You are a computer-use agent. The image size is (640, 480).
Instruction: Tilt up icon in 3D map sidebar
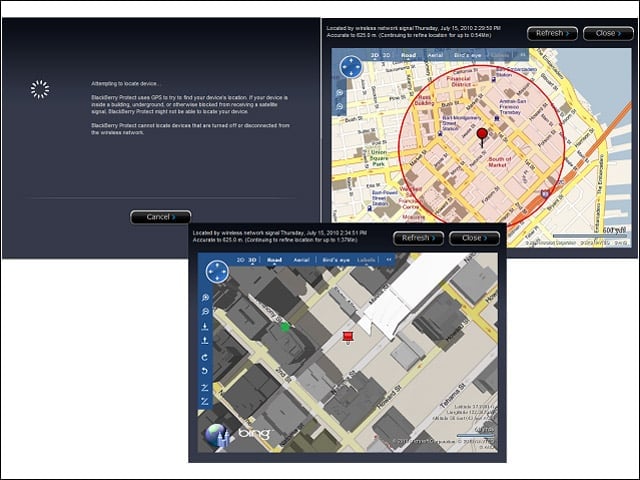pyautogui.click(x=205, y=340)
